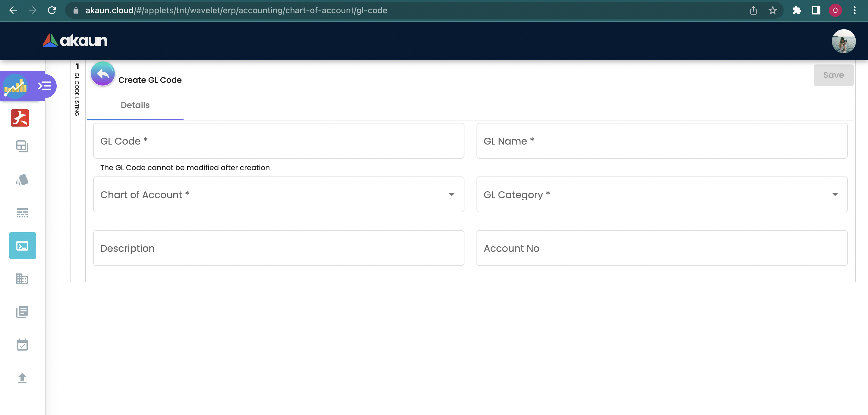Open the red running-figure applet icon

coord(20,118)
